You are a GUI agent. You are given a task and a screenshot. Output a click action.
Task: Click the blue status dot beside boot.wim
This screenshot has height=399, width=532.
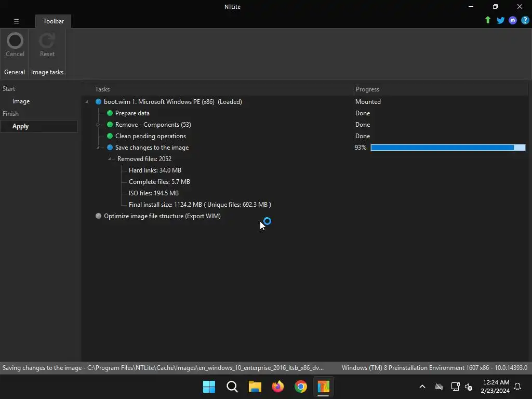(98, 102)
